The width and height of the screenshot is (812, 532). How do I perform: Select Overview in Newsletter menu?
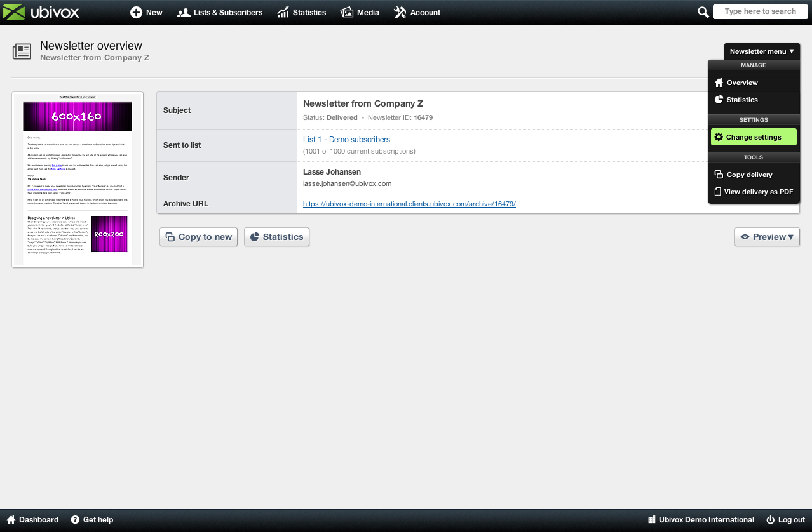coord(754,83)
